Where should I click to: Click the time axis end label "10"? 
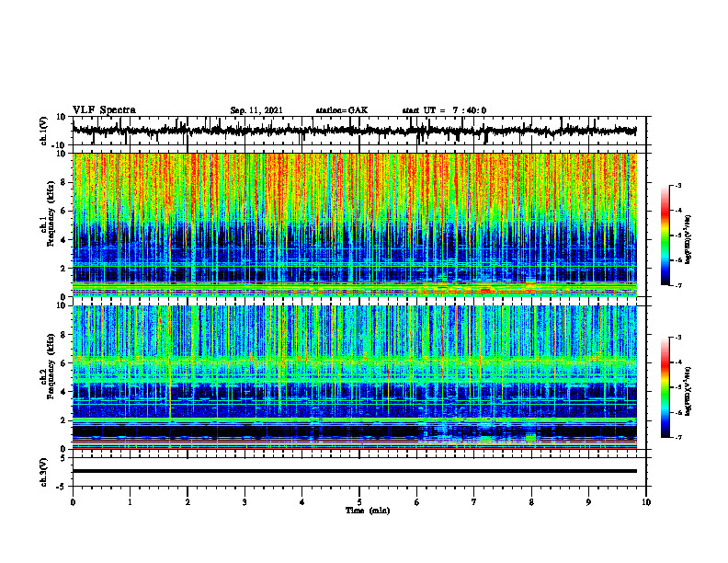646,502
